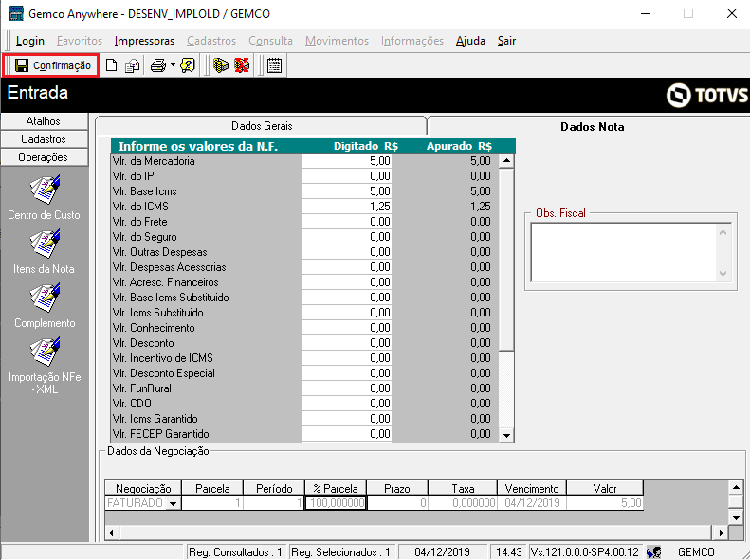Image resolution: width=750 pixels, height=560 pixels.
Task: Click the Sair menu item
Action: click(x=506, y=41)
